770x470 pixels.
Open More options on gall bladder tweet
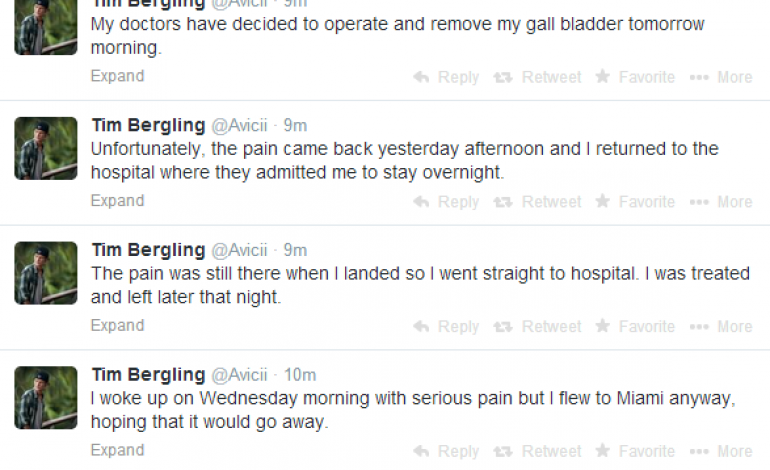coord(721,77)
